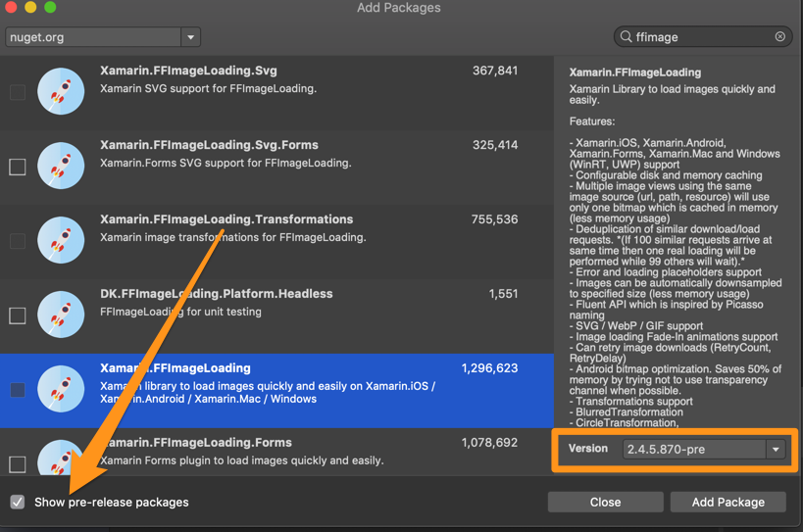Click the rocket icon for DK.FFImageLoading.Platform.Headless
Image resolution: width=803 pixels, height=532 pixels.
pos(61,314)
